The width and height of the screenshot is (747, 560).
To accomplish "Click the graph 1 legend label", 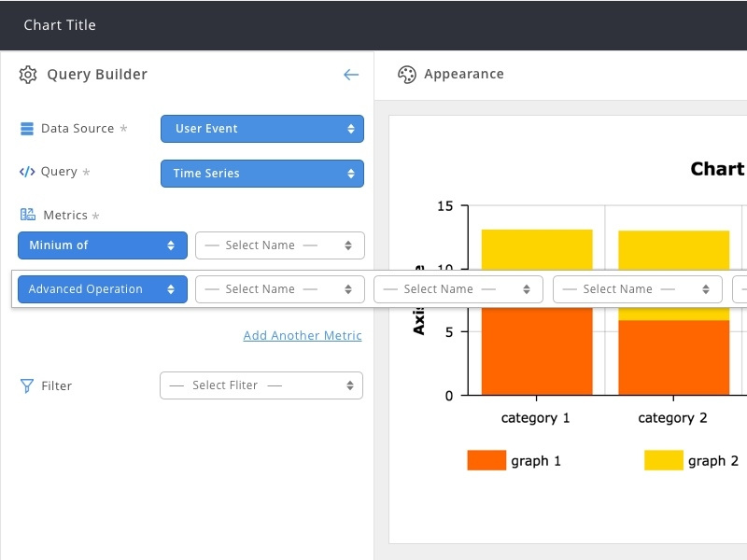I will 536,461.
